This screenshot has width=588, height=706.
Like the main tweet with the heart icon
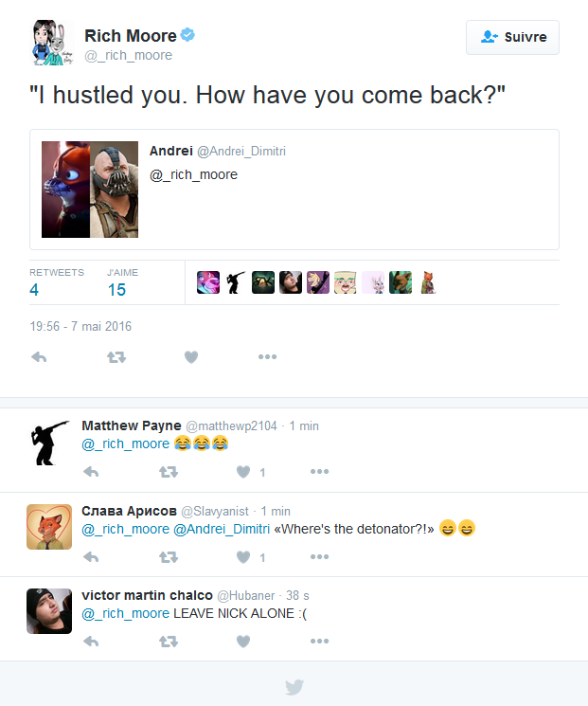tap(191, 357)
